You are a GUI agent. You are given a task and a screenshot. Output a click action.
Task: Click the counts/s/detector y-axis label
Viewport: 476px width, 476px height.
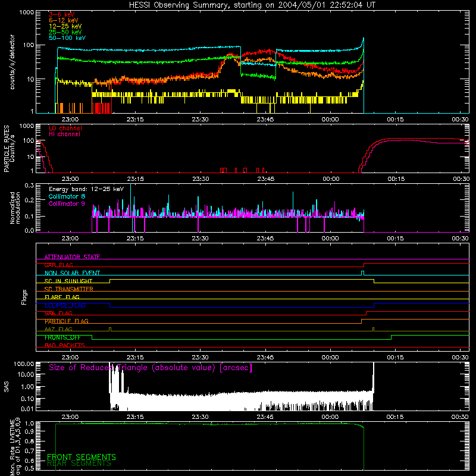[12, 62]
